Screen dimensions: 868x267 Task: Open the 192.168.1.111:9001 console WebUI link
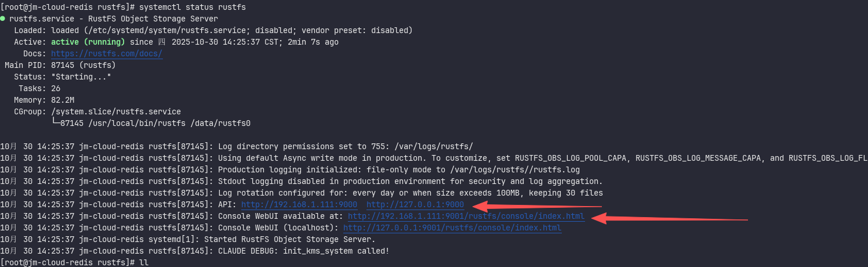(466, 216)
